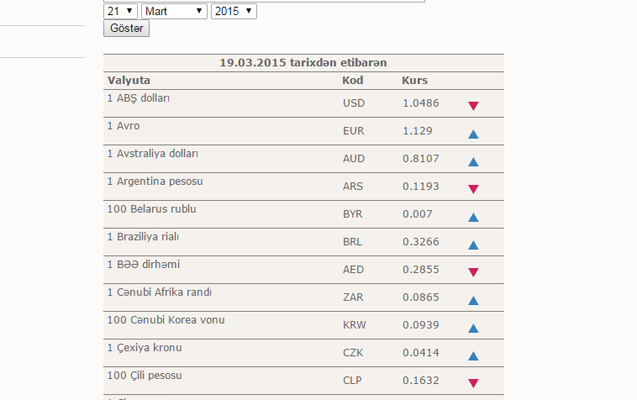The image size is (637, 400).
Task: Click the red down arrow for ARS
Action: click(473, 188)
